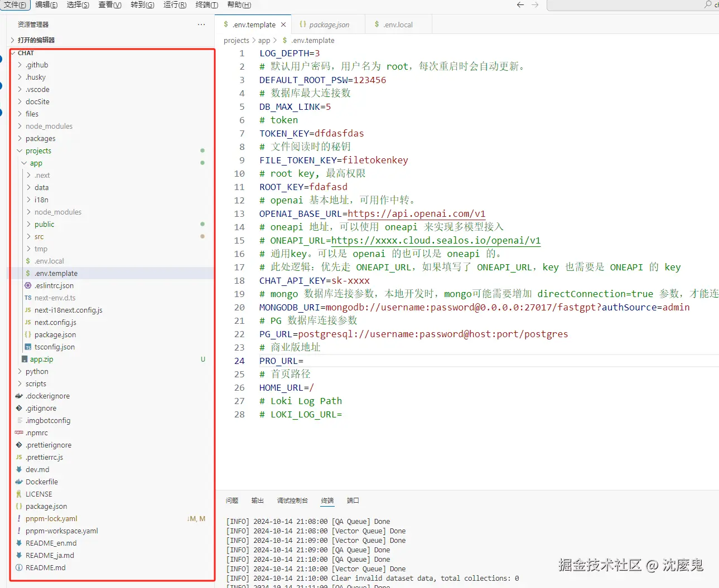Open the pnpm-lock.yaml file icon

tap(19, 518)
